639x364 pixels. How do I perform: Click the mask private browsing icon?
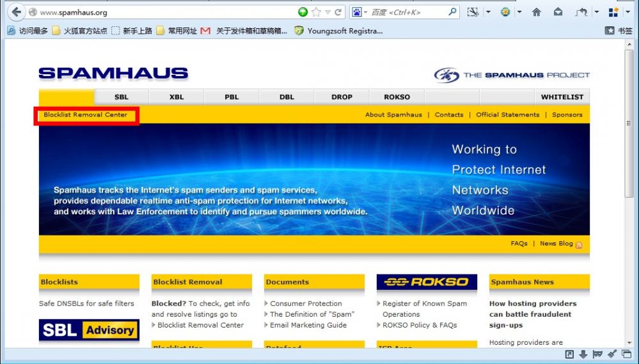(x=597, y=354)
